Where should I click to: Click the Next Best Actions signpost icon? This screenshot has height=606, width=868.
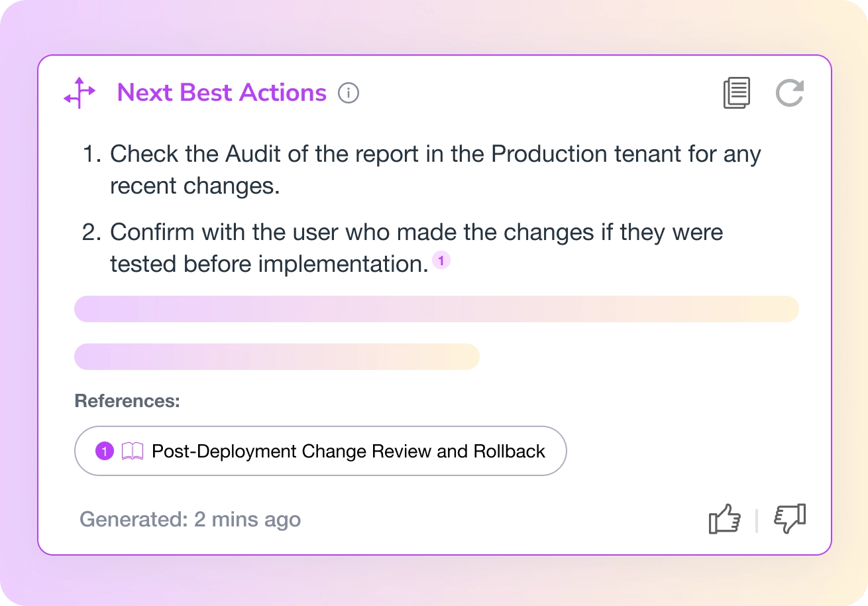(x=80, y=93)
